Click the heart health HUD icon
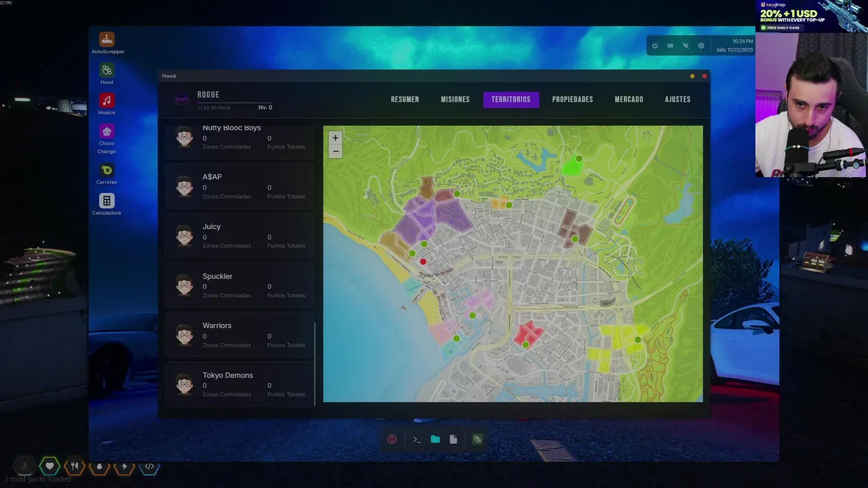Viewport: 868px width, 488px height. [50, 466]
